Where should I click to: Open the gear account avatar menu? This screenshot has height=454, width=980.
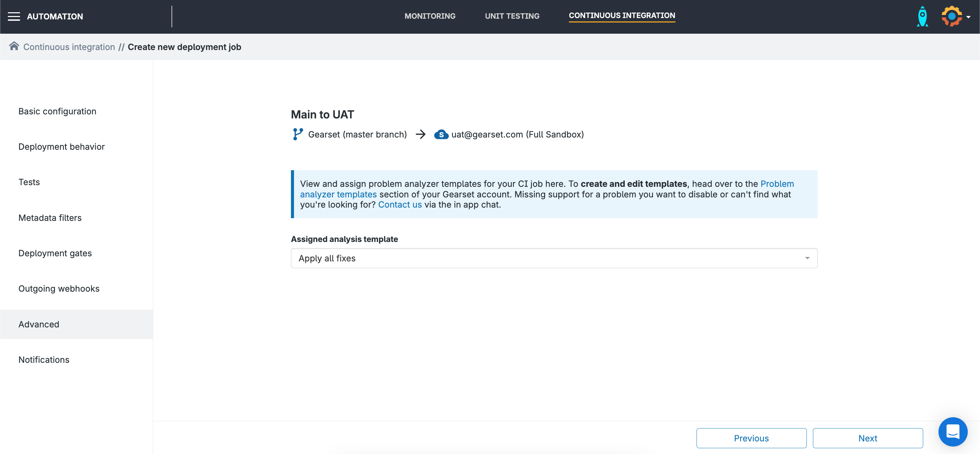point(951,16)
